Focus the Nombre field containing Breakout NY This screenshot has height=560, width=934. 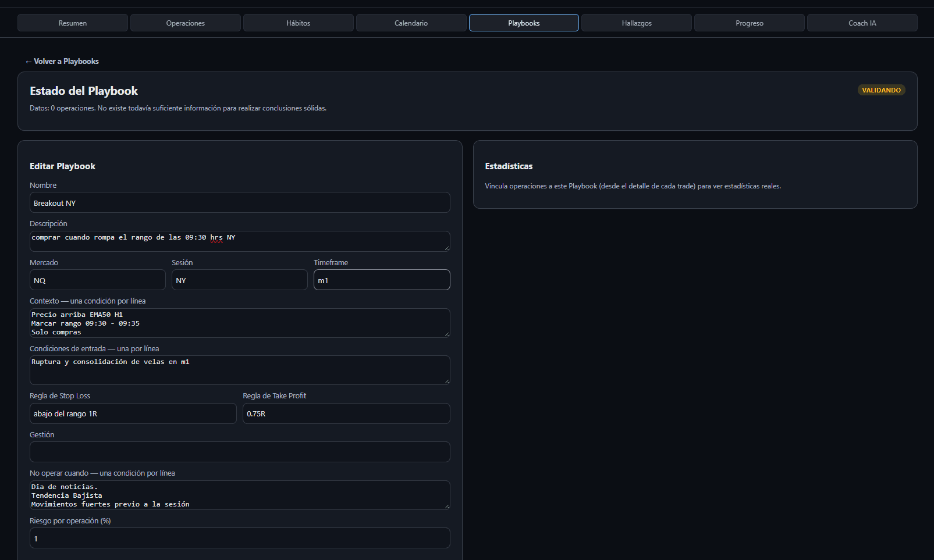(240, 203)
